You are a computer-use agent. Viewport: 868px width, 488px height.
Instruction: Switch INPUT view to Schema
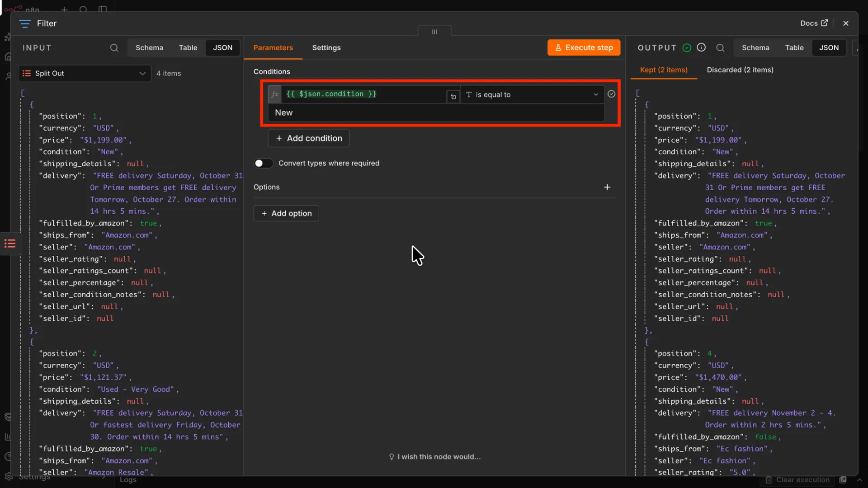point(149,48)
